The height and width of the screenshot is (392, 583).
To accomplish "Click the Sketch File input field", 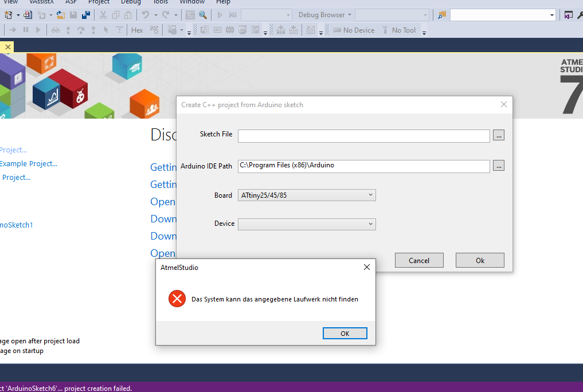I will pos(363,136).
